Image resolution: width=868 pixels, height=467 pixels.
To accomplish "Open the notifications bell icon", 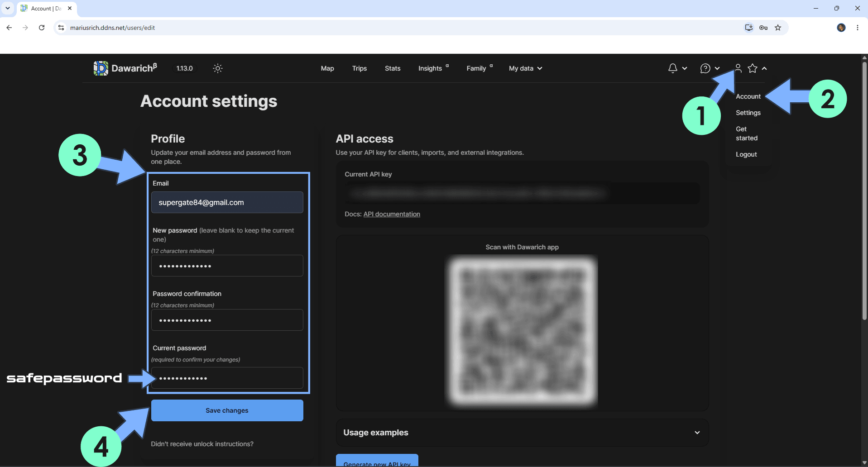I will coord(673,68).
